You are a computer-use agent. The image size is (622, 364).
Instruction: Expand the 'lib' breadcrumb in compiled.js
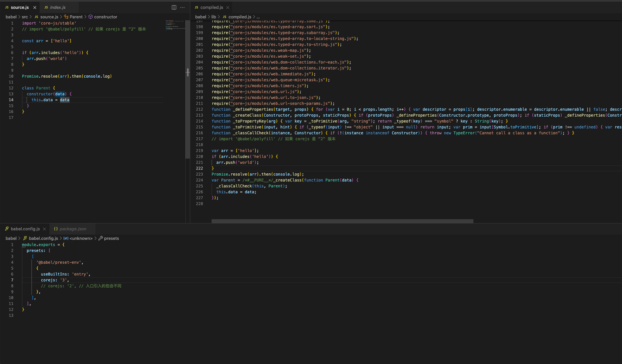click(214, 17)
